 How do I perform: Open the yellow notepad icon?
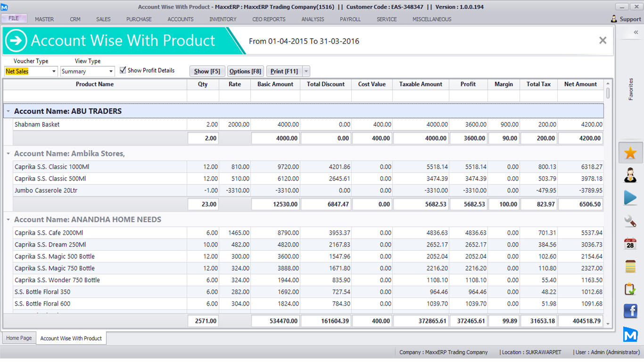coord(630,266)
